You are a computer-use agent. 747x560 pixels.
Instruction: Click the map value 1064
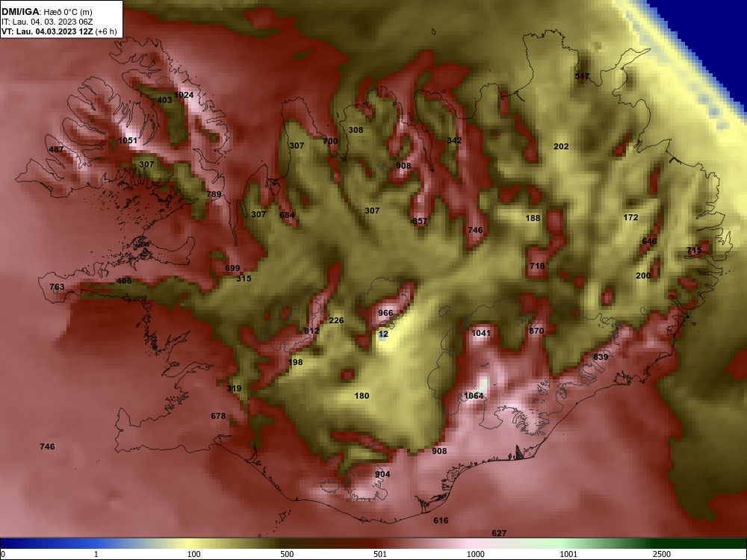(x=474, y=396)
